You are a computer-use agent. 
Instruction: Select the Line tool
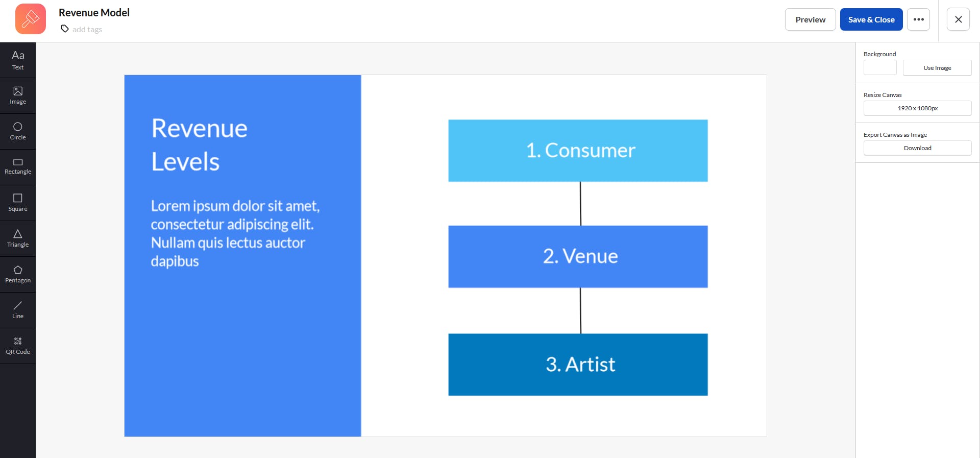click(x=18, y=310)
